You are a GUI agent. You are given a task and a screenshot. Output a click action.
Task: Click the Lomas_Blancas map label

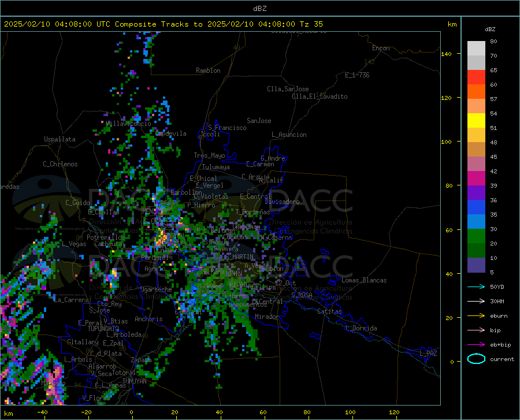click(x=364, y=280)
